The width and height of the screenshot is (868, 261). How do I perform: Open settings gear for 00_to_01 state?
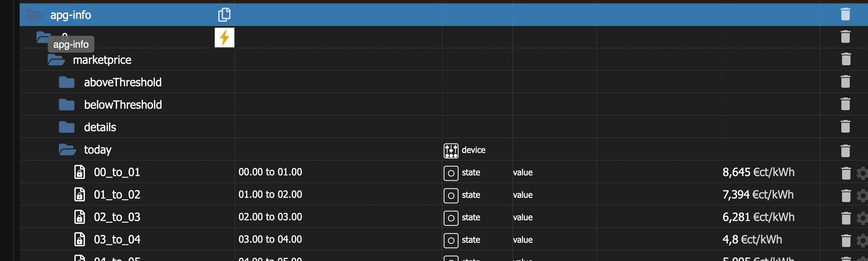click(862, 173)
